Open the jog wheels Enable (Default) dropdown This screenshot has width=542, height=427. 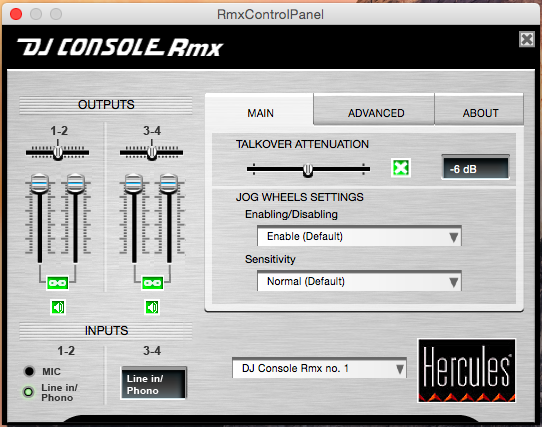tap(359, 236)
